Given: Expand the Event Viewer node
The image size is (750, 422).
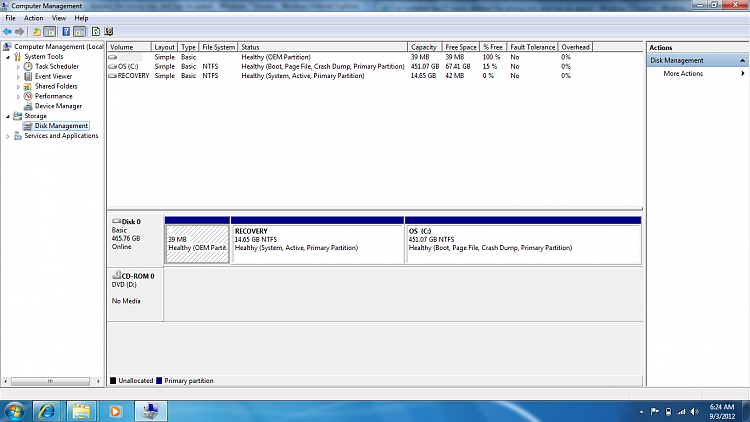Looking at the screenshot, I should (x=18, y=77).
